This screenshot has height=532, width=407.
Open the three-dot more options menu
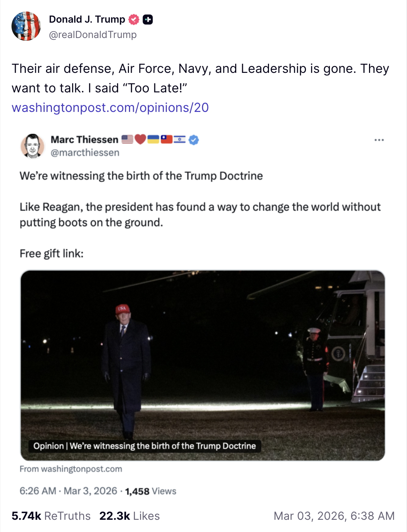tap(379, 140)
